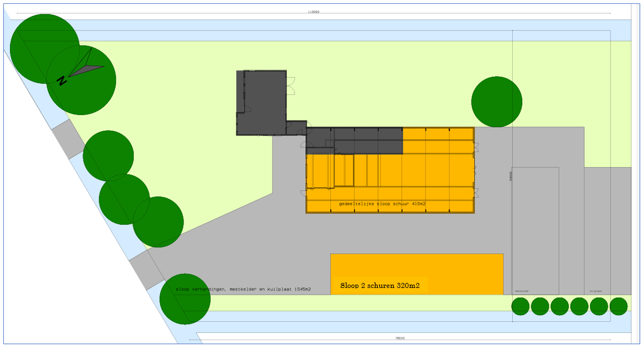This screenshot has height=348, width=644.
Task: Select the 'gedeeltelijke sloop schuur 410m2' label
Action: (382, 203)
